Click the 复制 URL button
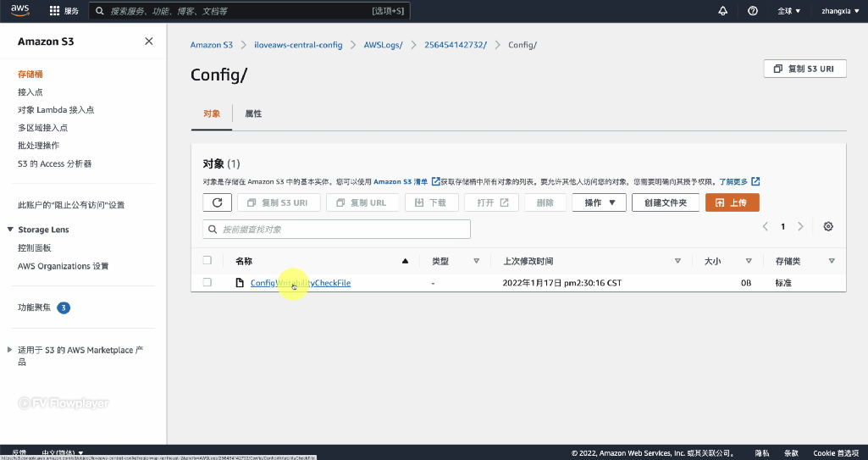 tap(362, 202)
